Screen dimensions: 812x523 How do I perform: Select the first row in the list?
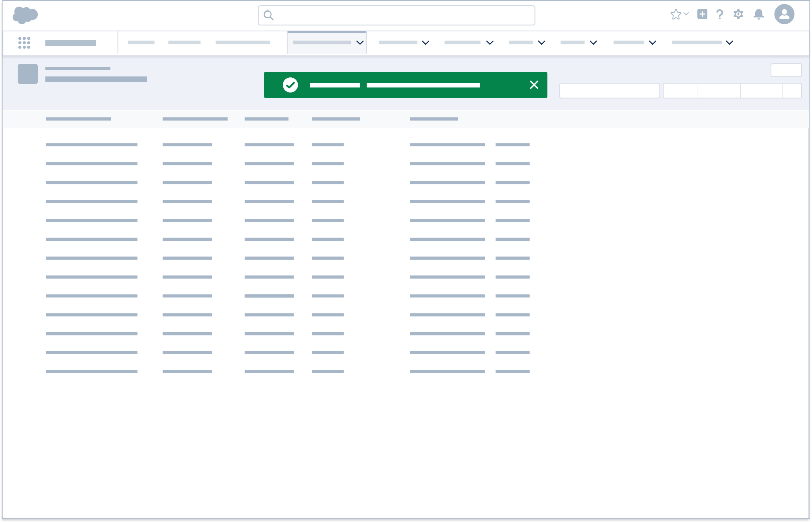91,145
